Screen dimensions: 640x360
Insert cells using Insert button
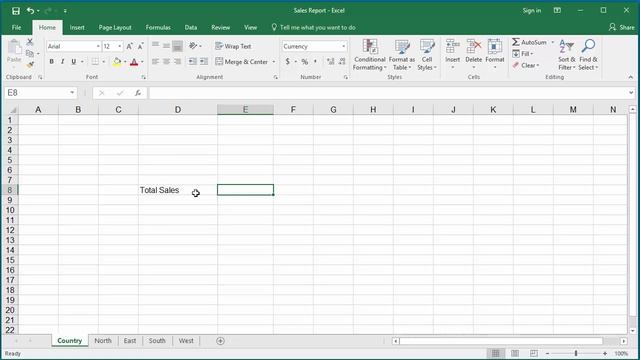point(452,54)
